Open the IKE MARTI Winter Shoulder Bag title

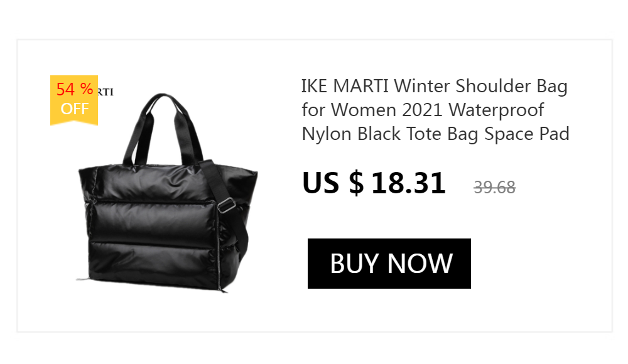[435, 110]
